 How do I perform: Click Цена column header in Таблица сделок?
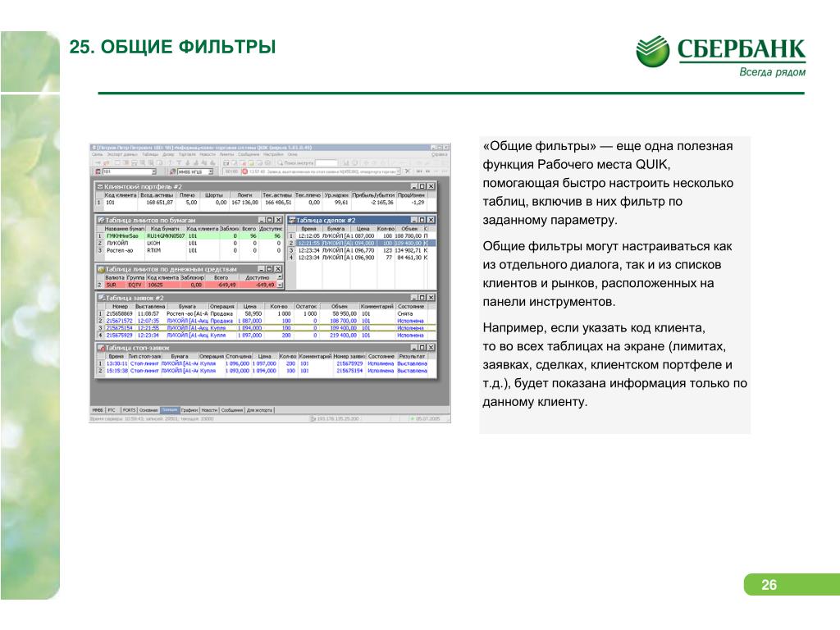pos(363,228)
